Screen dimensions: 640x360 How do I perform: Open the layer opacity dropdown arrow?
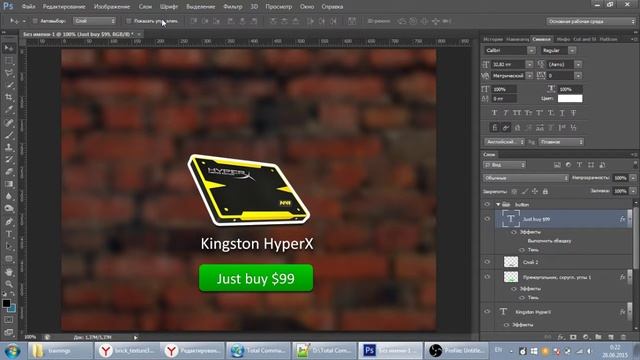[x=633, y=178]
